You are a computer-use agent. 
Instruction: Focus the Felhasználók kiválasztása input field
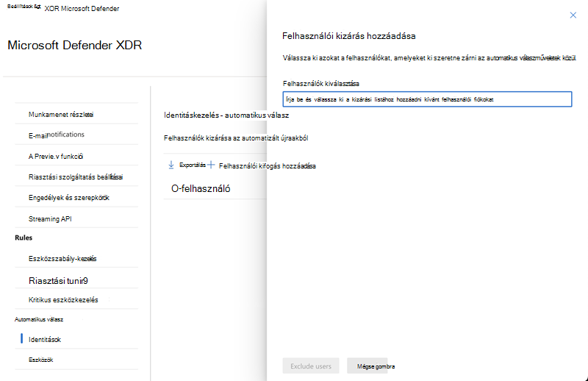coord(427,99)
